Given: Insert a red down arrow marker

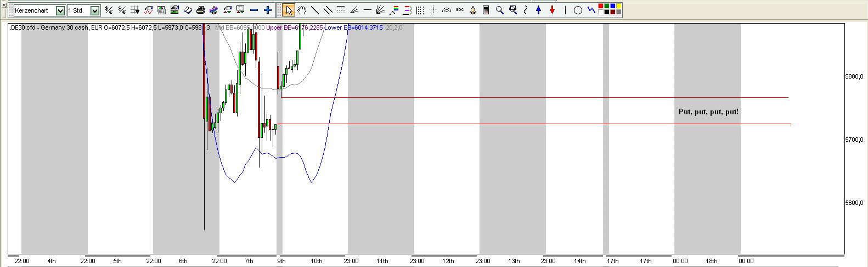Looking at the screenshot, I should [x=552, y=10].
